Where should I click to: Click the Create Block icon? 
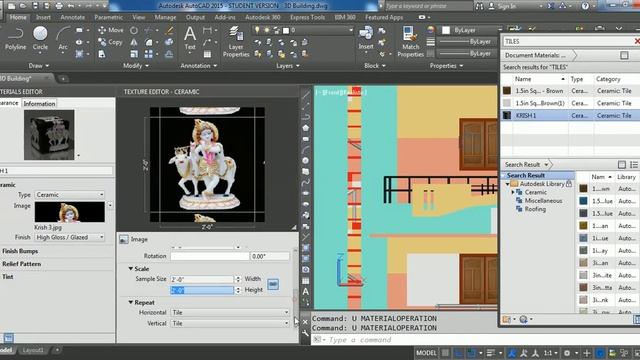(x=382, y=31)
